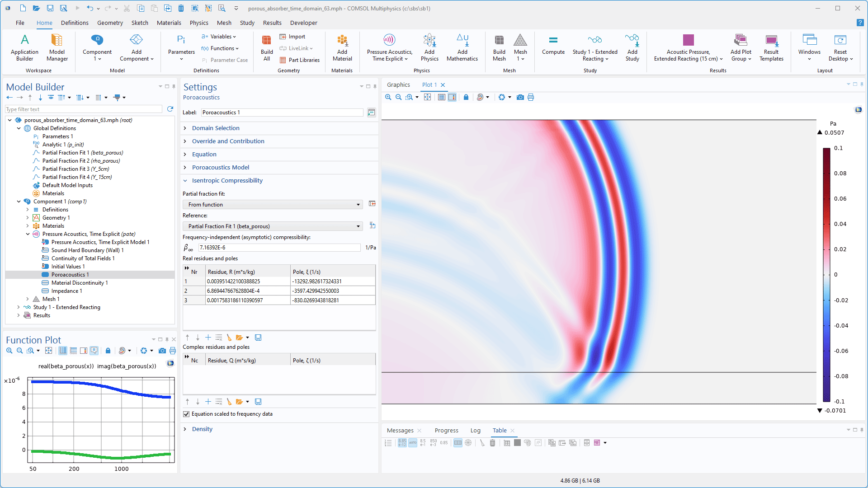
Task: Zoom in on the Function Plot
Action: click(x=9, y=351)
